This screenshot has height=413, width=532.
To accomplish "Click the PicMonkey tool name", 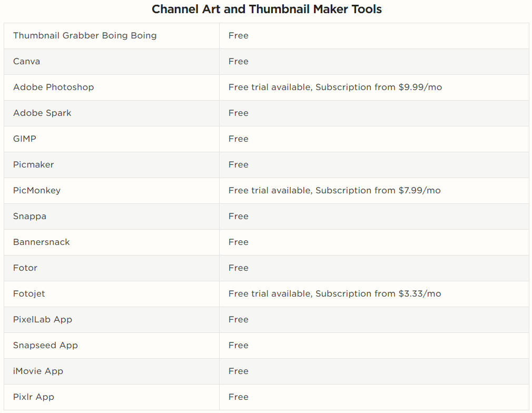I will click(37, 190).
